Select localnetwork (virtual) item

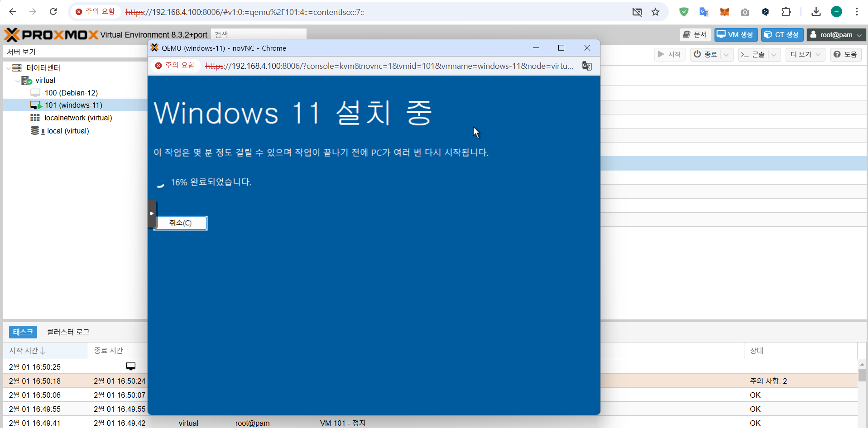click(x=78, y=118)
